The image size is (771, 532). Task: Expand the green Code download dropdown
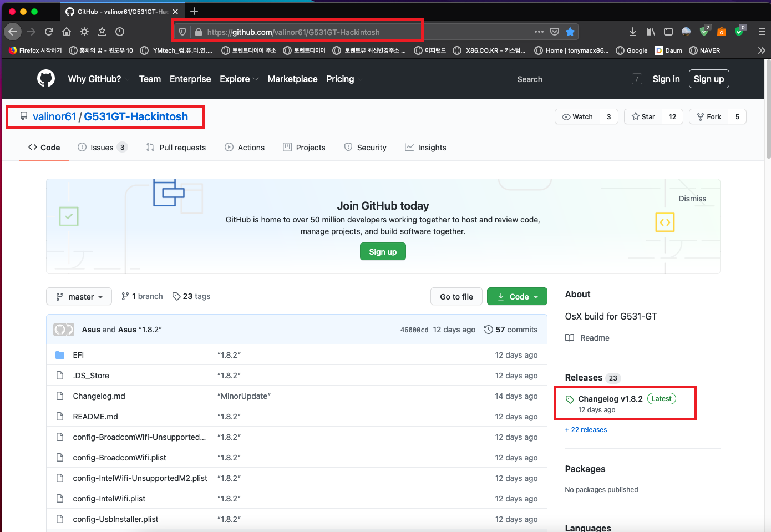click(x=517, y=297)
